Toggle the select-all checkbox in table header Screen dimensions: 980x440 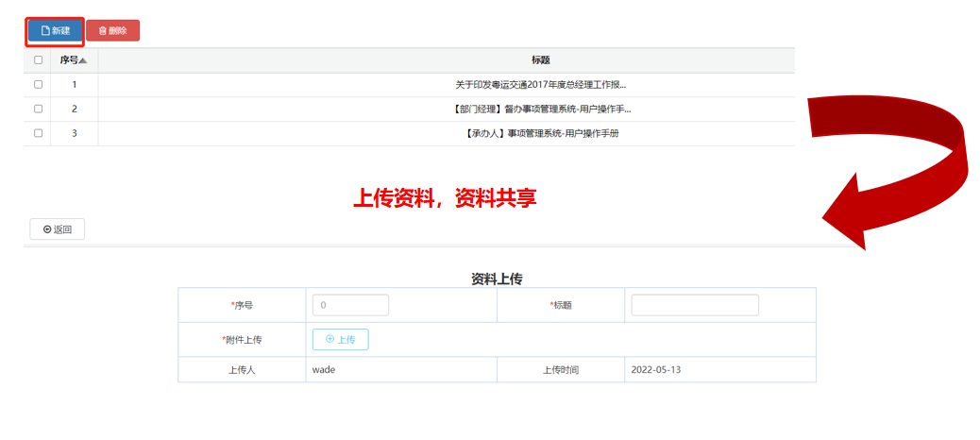pos(38,60)
